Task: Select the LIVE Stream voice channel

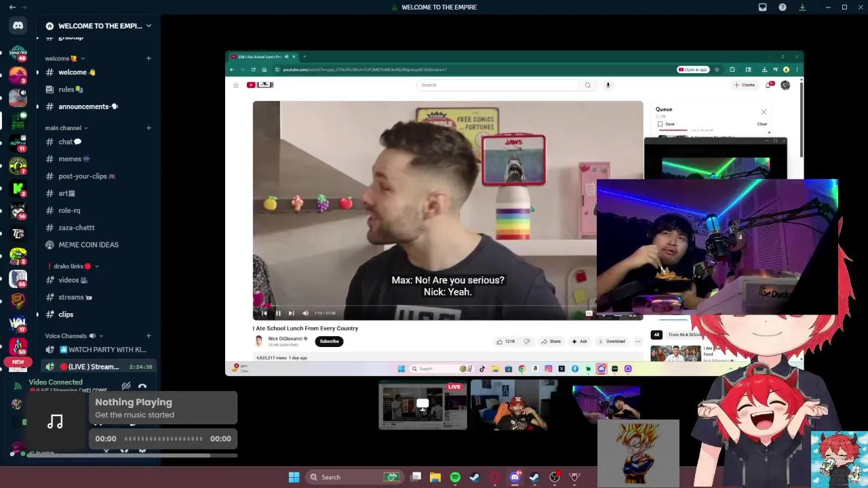Action: click(98, 367)
